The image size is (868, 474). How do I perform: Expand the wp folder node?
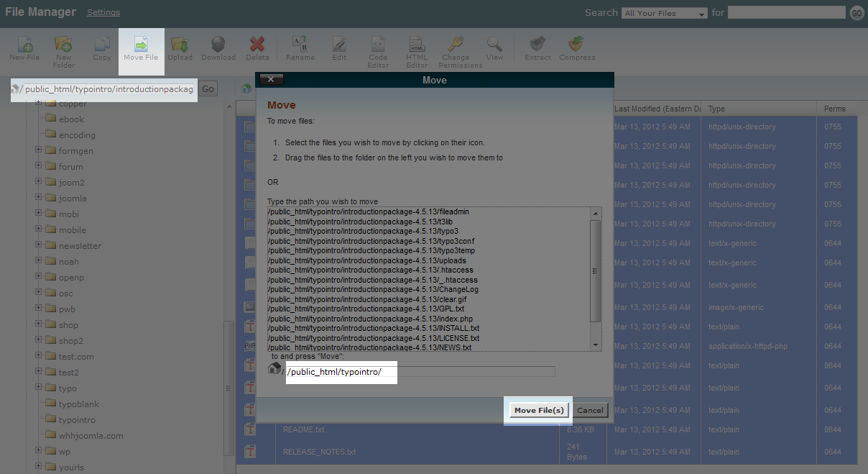(x=38, y=451)
